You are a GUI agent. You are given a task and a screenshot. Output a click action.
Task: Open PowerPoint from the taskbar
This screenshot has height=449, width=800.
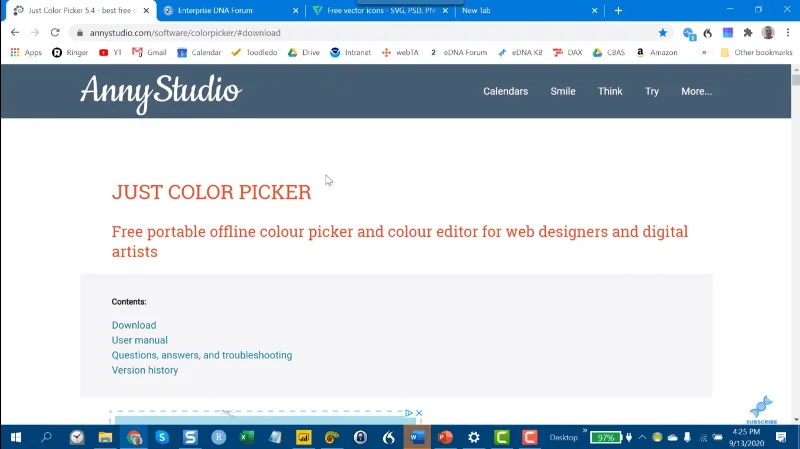click(x=445, y=437)
